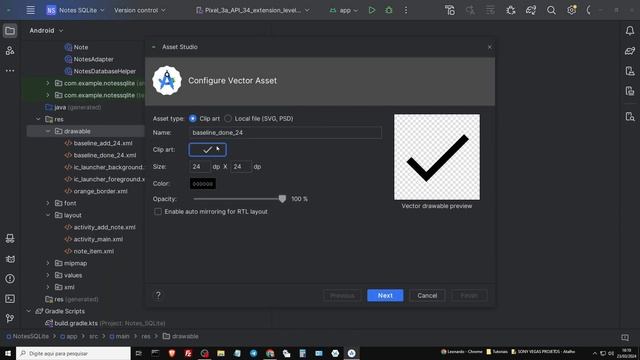The height and width of the screenshot is (360, 640).
Task: Collapse the Gradle Scripts node
Action: tap(29, 311)
